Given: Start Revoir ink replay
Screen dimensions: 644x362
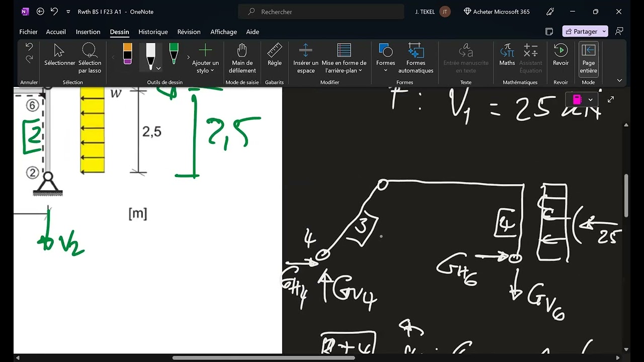Looking at the screenshot, I should [x=560, y=55].
